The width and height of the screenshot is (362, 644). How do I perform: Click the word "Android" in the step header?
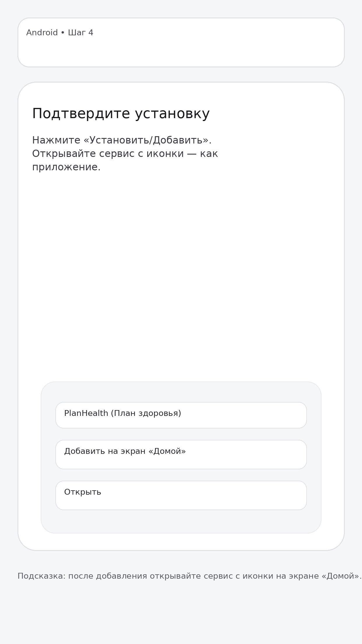pos(42,33)
